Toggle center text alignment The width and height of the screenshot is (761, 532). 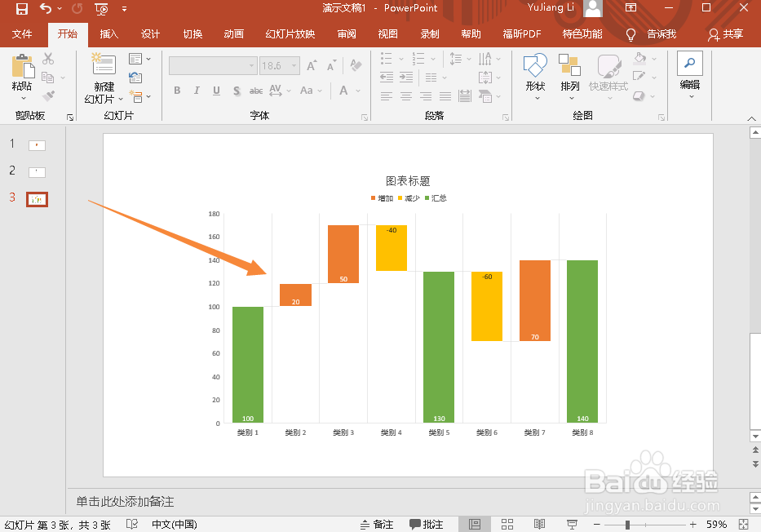coord(405,96)
